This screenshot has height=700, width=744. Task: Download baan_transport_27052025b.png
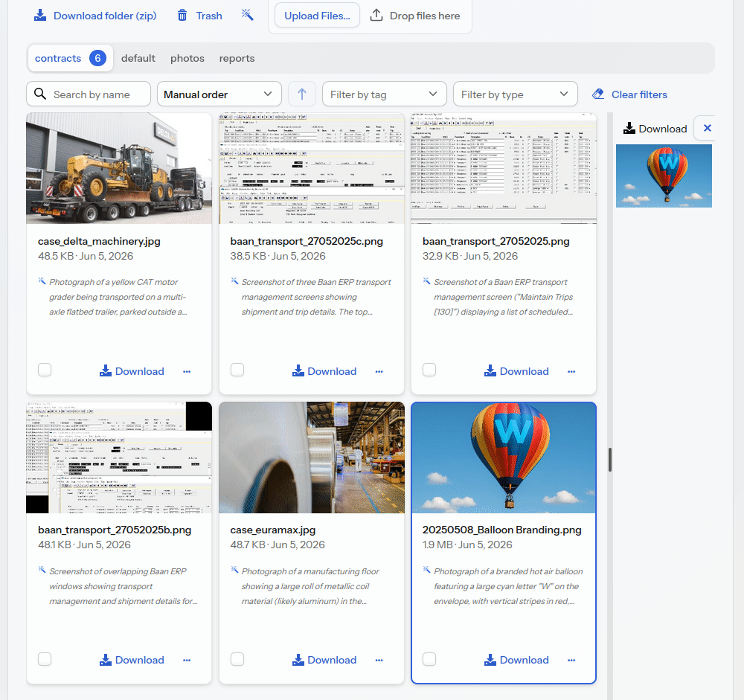tap(132, 660)
